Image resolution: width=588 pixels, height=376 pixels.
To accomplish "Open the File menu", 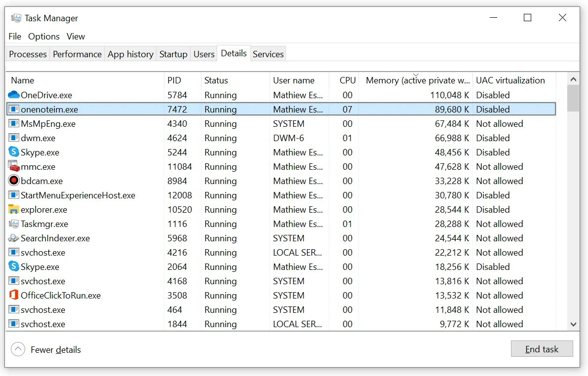I will [x=15, y=37].
